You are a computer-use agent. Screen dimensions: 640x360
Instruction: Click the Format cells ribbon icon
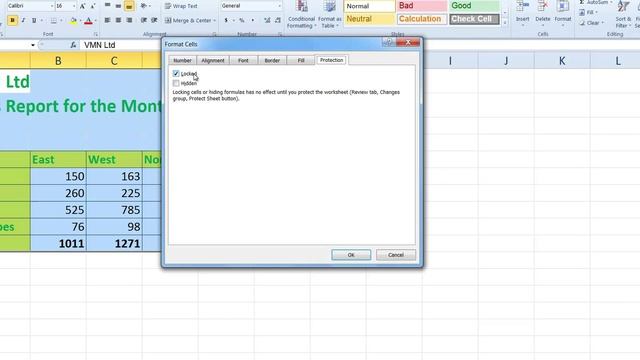[x=563, y=14]
